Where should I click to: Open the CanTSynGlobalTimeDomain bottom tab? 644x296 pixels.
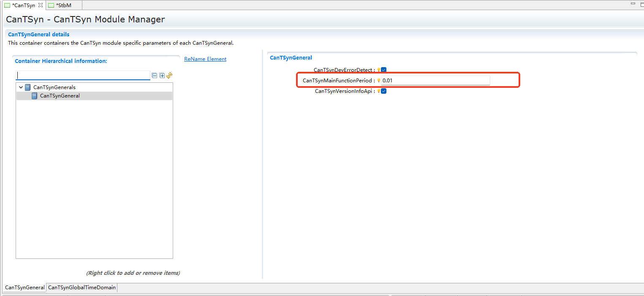click(82, 288)
